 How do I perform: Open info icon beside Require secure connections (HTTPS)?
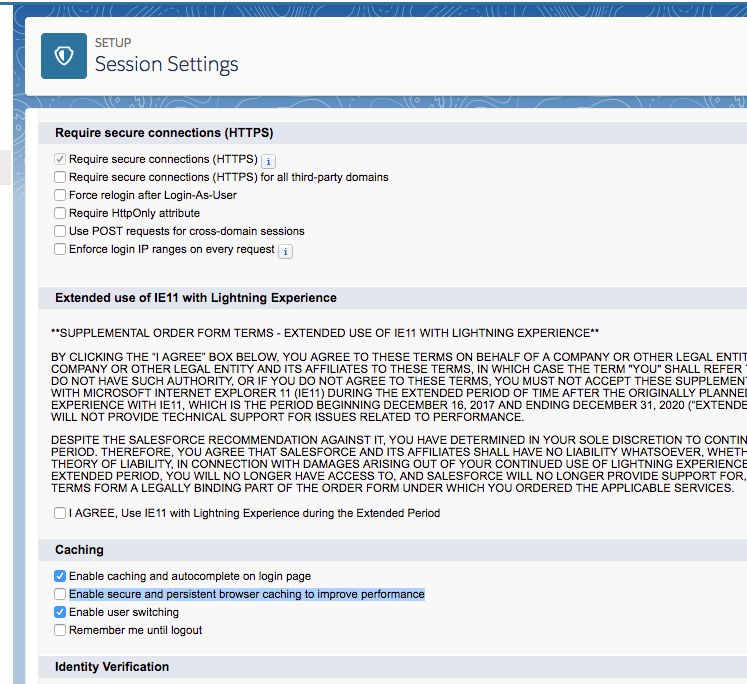point(268,161)
